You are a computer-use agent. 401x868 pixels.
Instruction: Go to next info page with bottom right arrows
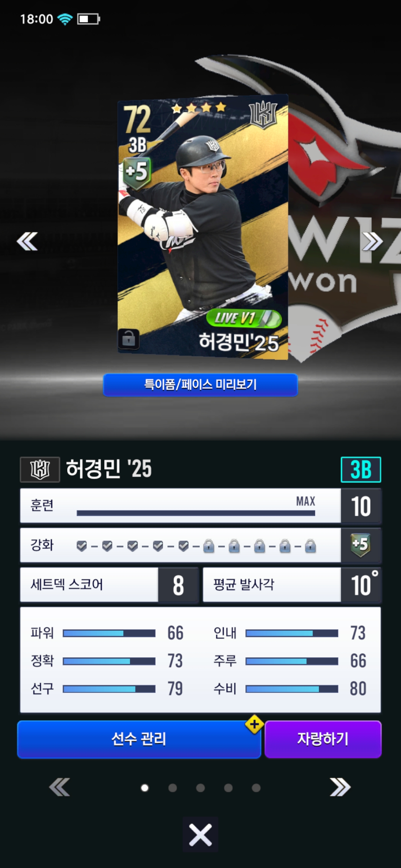point(340,787)
